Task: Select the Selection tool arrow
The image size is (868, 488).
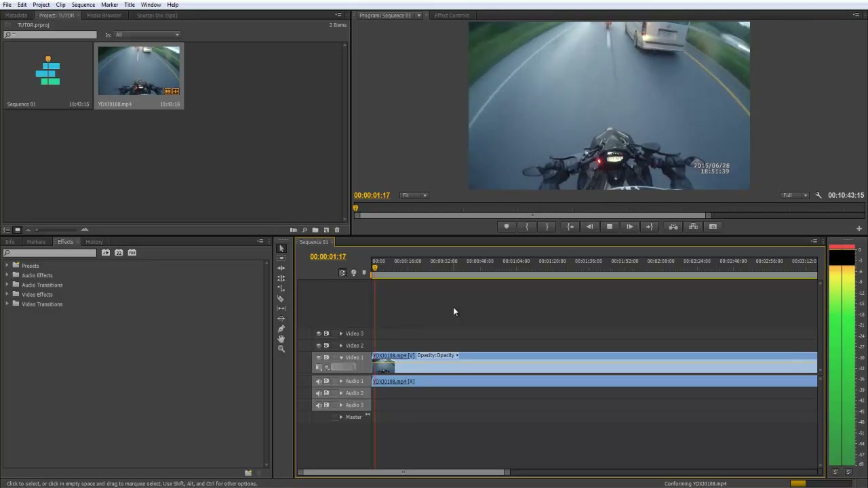Action: tap(281, 248)
